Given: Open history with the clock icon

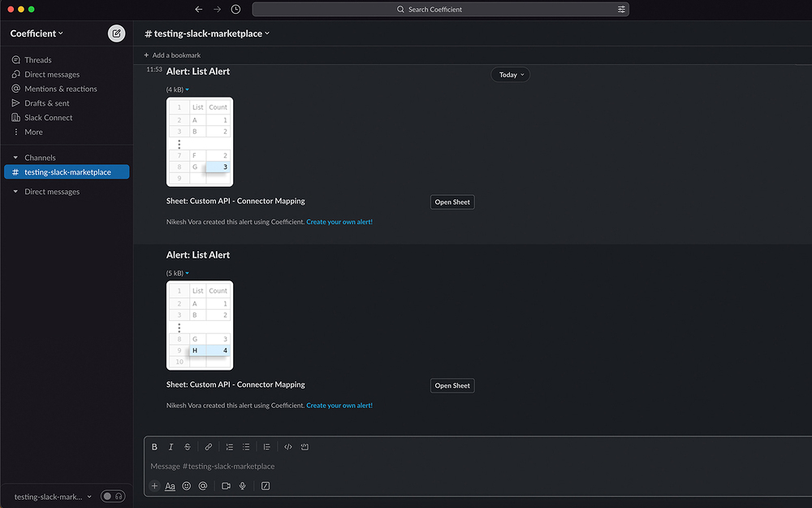Looking at the screenshot, I should pyautogui.click(x=235, y=9).
